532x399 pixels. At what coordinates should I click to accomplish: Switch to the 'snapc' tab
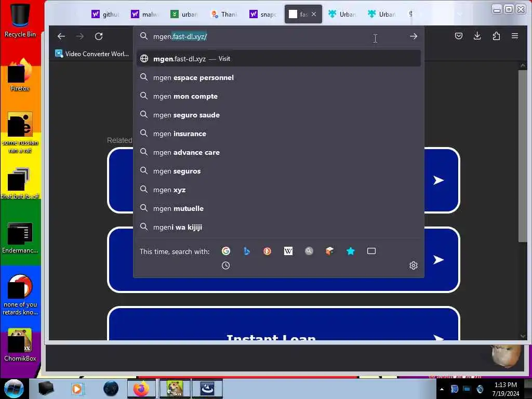263,14
